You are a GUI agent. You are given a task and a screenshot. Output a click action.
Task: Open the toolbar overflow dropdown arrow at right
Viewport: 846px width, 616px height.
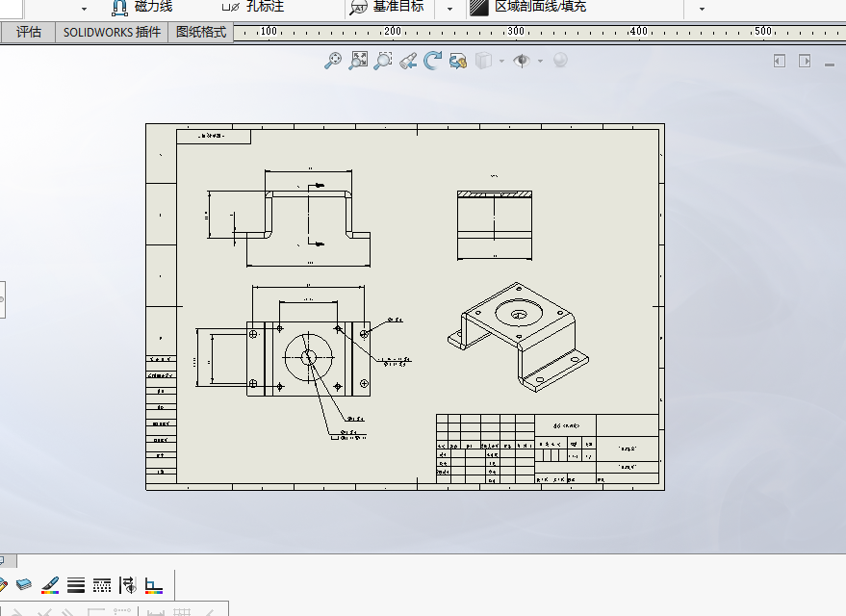(x=702, y=9)
